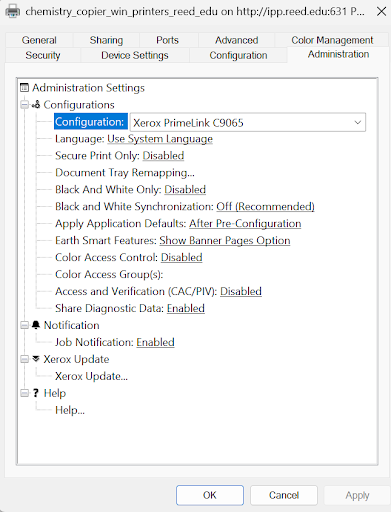Click the Language: label text
The height and width of the screenshot is (512, 391).
tap(80, 139)
